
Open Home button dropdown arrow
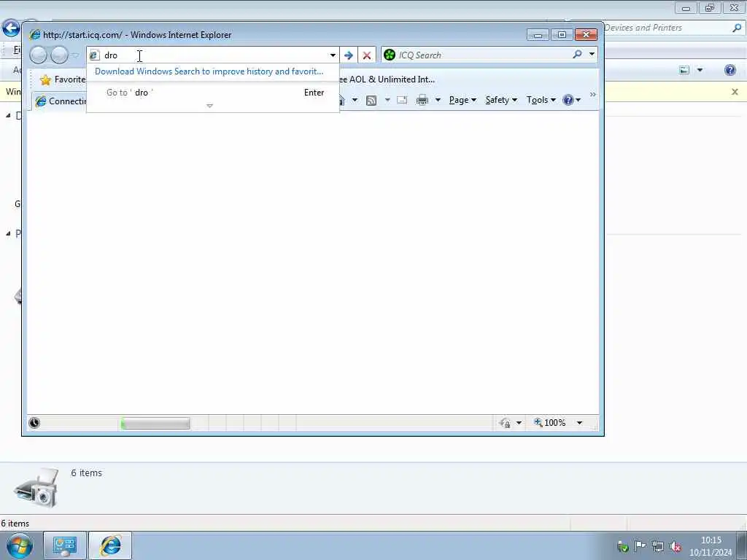point(355,100)
